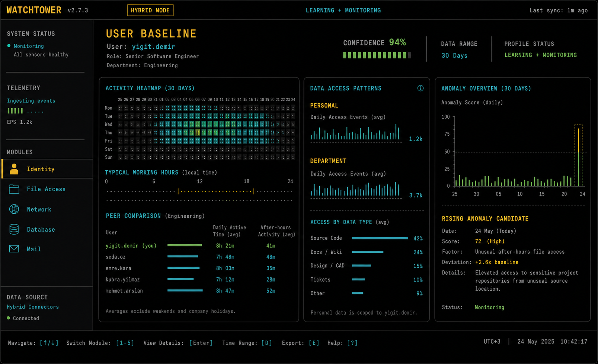The image size is (598, 364).
Task: Open the Hybrid Connectors link
Action: tap(33, 307)
